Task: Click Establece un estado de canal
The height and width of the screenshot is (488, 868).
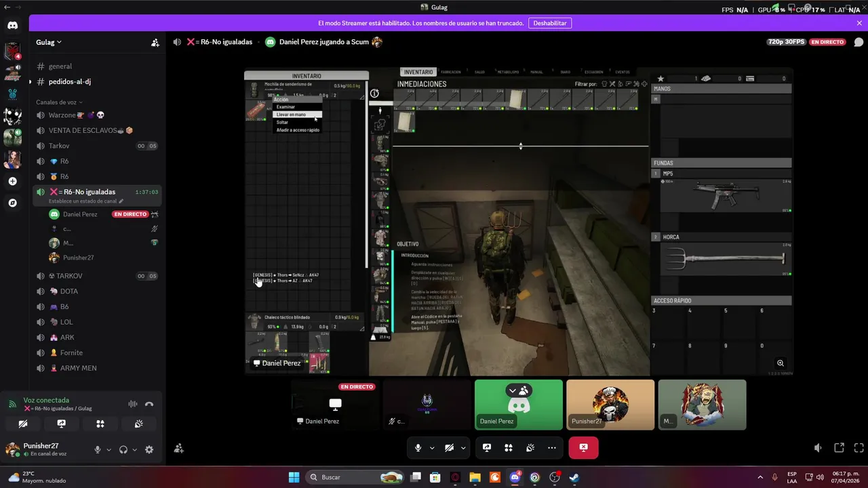Action: tap(86, 201)
